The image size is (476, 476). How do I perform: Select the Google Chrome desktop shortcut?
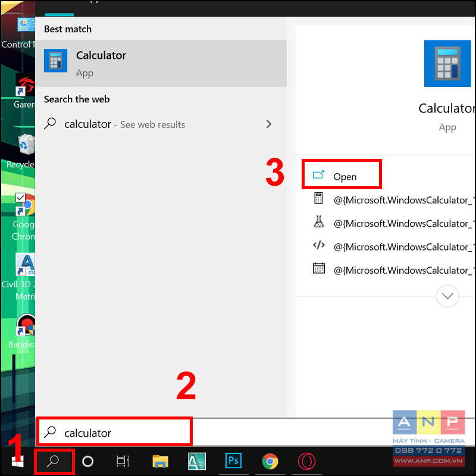pos(24,217)
